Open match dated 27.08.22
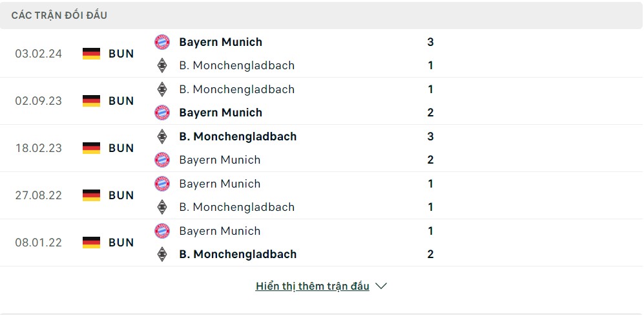644x315 pixels. (38, 195)
